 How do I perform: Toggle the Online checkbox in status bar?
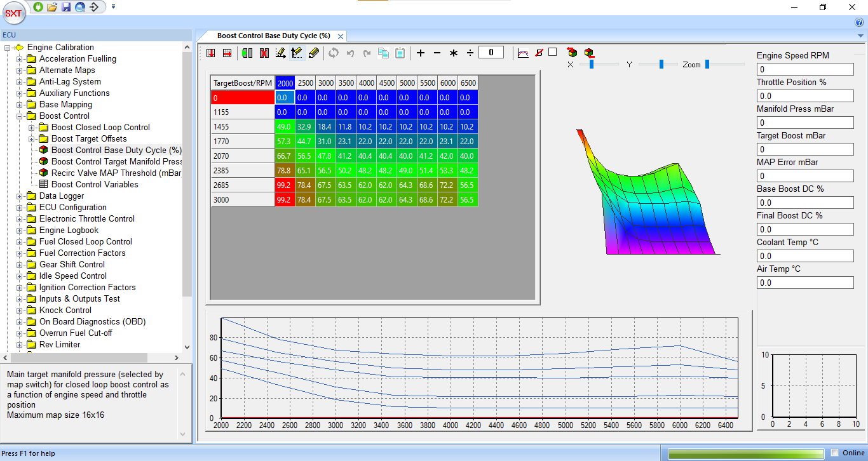pyautogui.click(x=835, y=453)
